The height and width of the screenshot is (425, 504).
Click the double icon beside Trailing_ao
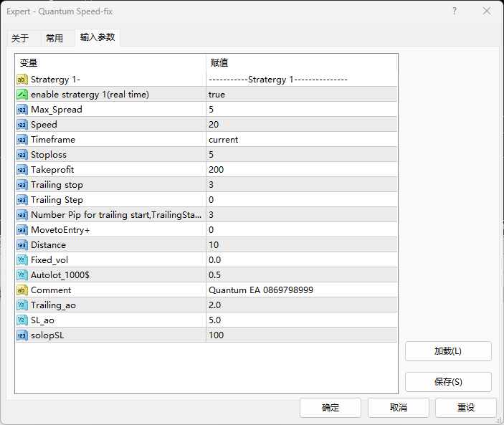pyautogui.click(x=22, y=305)
